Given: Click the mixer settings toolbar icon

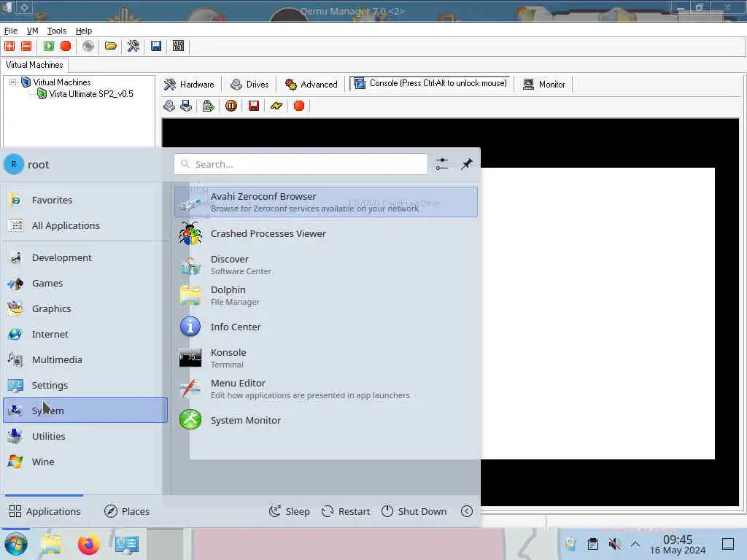Looking at the screenshot, I should (178, 46).
